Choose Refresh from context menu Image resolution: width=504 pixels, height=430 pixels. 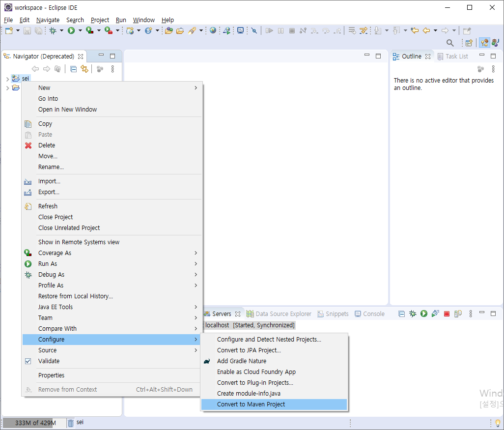point(111,206)
